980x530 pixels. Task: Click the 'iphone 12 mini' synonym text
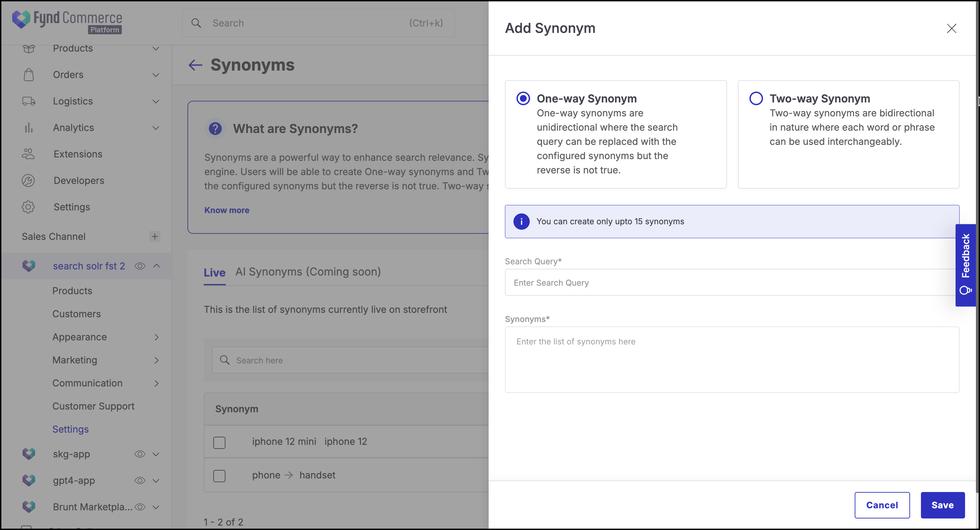(x=284, y=441)
